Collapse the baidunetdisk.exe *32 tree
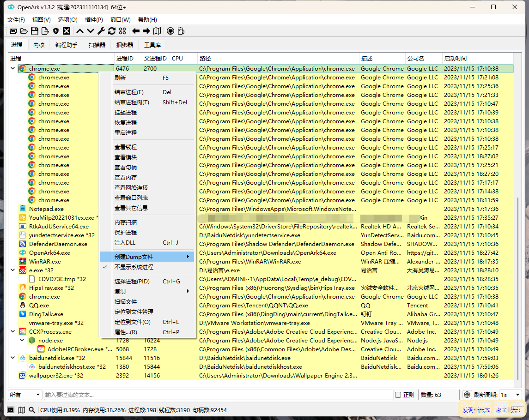The image size is (529, 420). tap(13, 358)
